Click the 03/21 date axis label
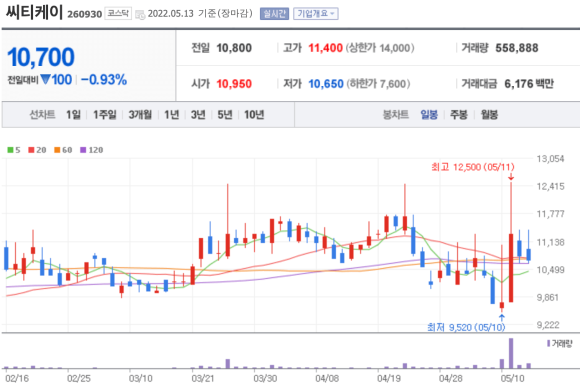580x390 pixels. (203, 379)
